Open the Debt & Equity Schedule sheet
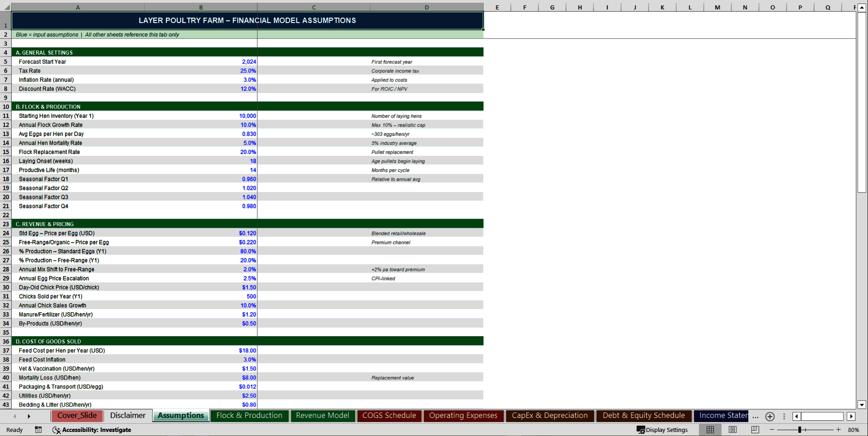 click(x=643, y=415)
